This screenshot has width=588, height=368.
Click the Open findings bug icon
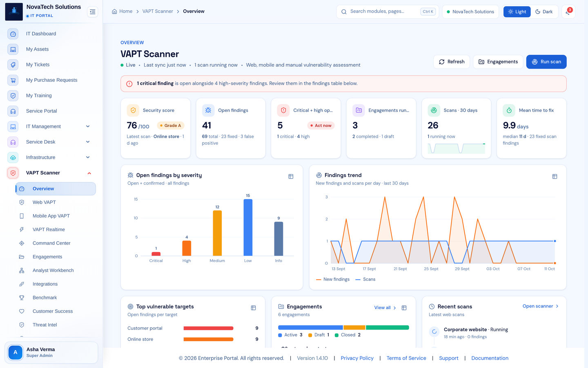click(208, 110)
